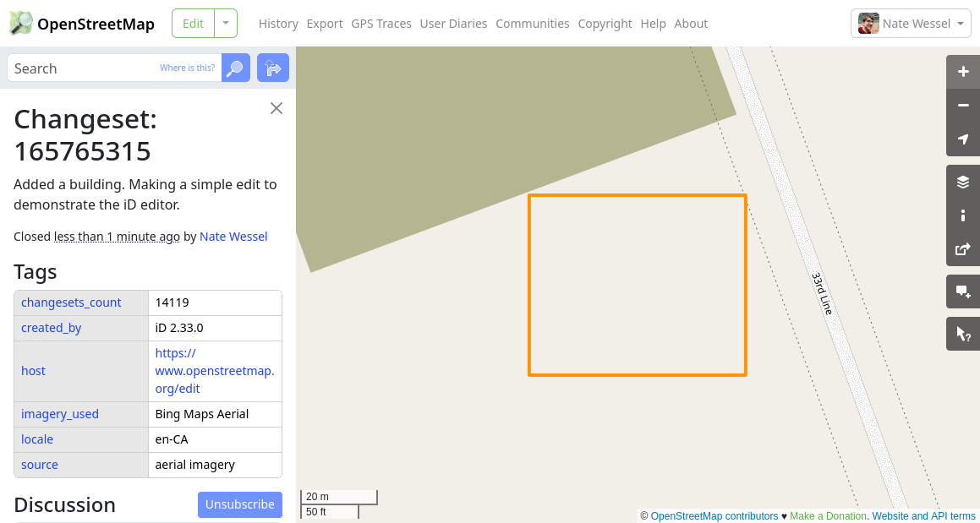Select the tag value iD 2.33.0
The image size is (980, 523).
(x=179, y=328)
